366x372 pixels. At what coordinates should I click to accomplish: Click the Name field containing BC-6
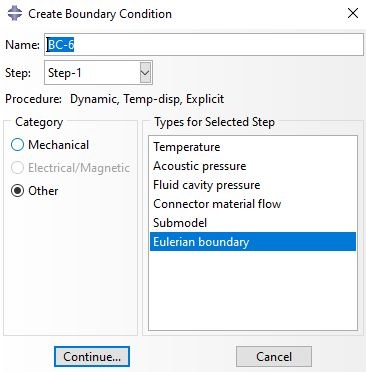[204, 44]
